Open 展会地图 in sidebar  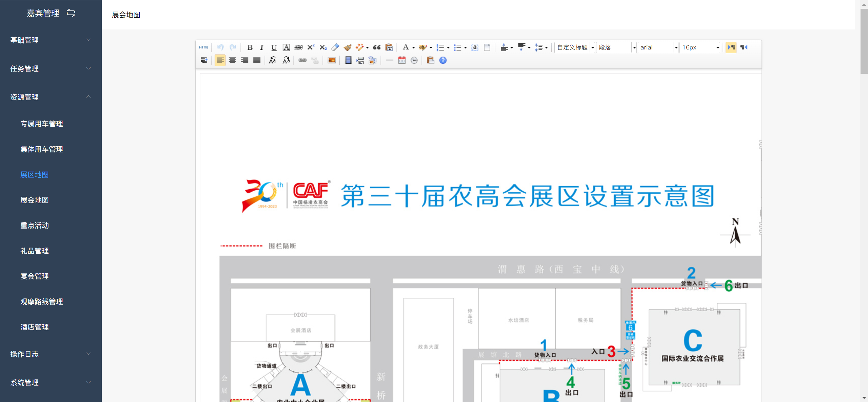point(35,200)
